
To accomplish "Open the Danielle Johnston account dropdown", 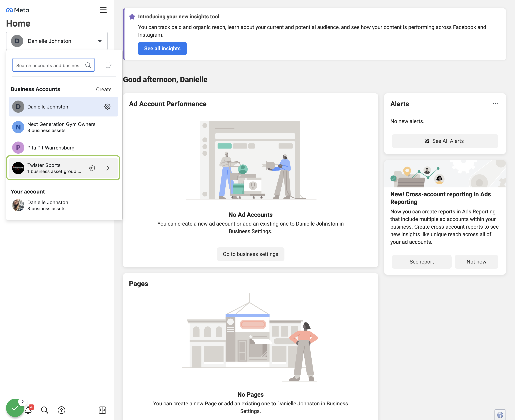I will pyautogui.click(x=57, y=41).
